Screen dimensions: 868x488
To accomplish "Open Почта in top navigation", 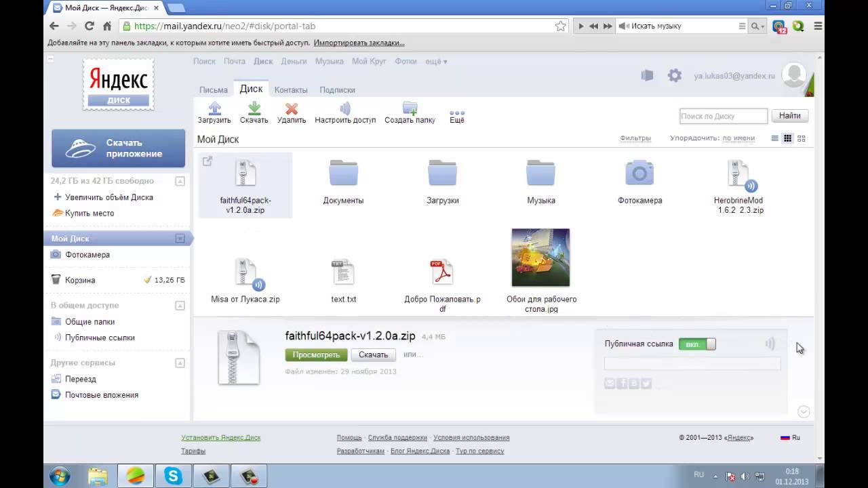I will click(x=235, y=61).
